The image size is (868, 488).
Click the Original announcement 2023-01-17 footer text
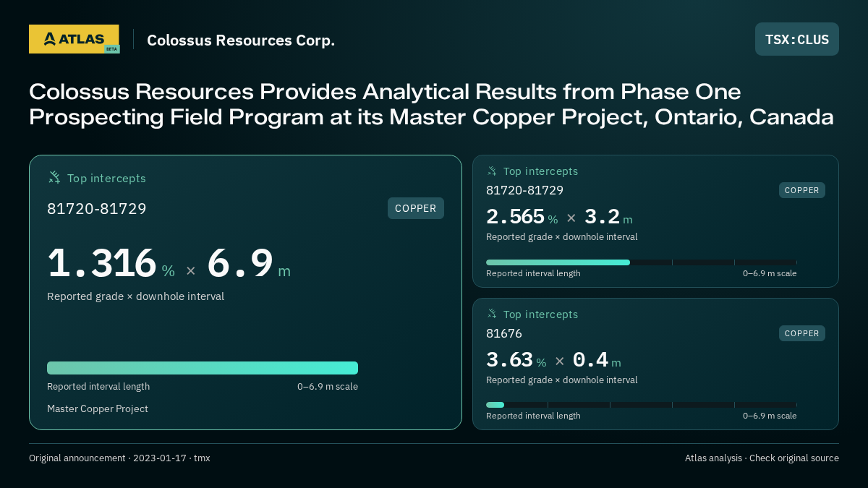pyautogui.click(x=119, y=458)
